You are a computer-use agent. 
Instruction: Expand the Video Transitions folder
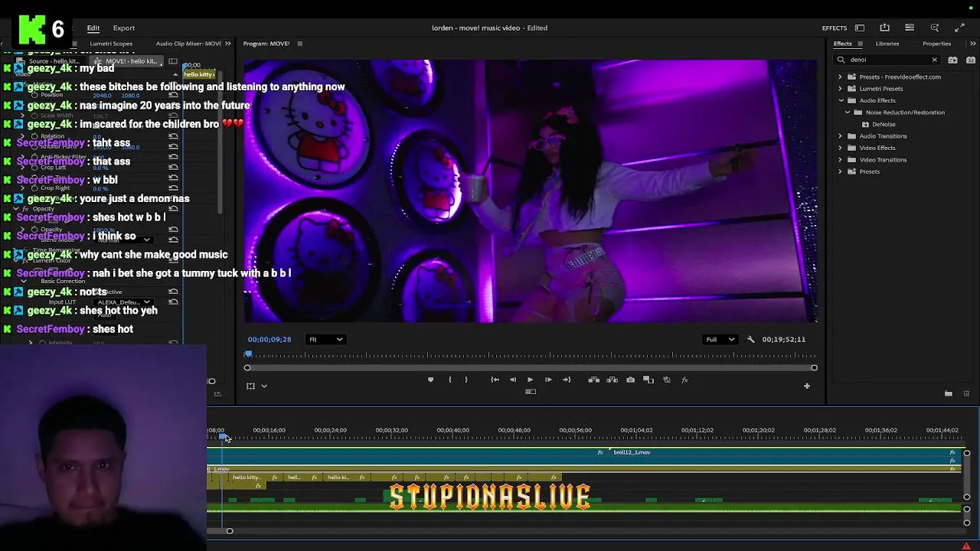[840, 160]
